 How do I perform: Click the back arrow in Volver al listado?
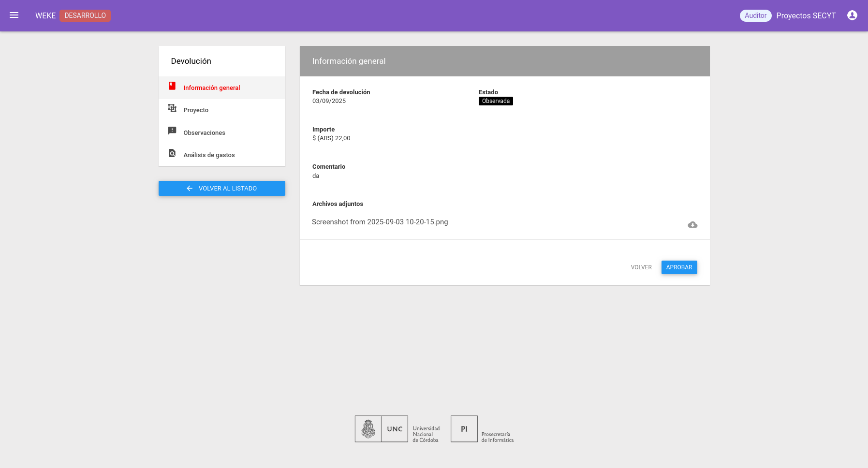coord(190,189)
